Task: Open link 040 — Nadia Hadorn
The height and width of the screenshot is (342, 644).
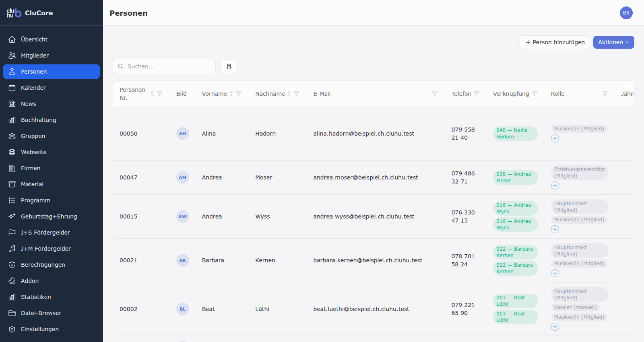Action: tap(515, 134)
